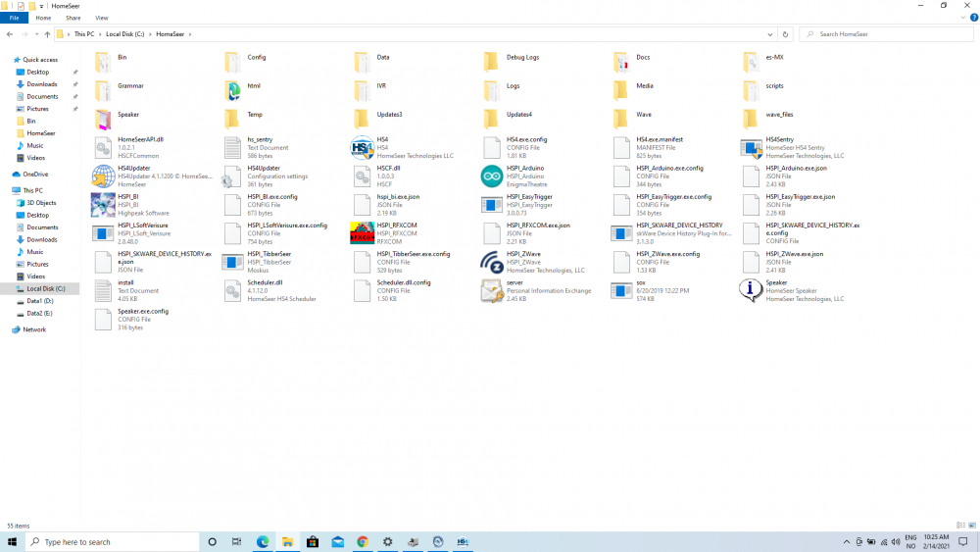Click the volume icon in system tray
Screen dimensions: 980x552
point(896,542)
